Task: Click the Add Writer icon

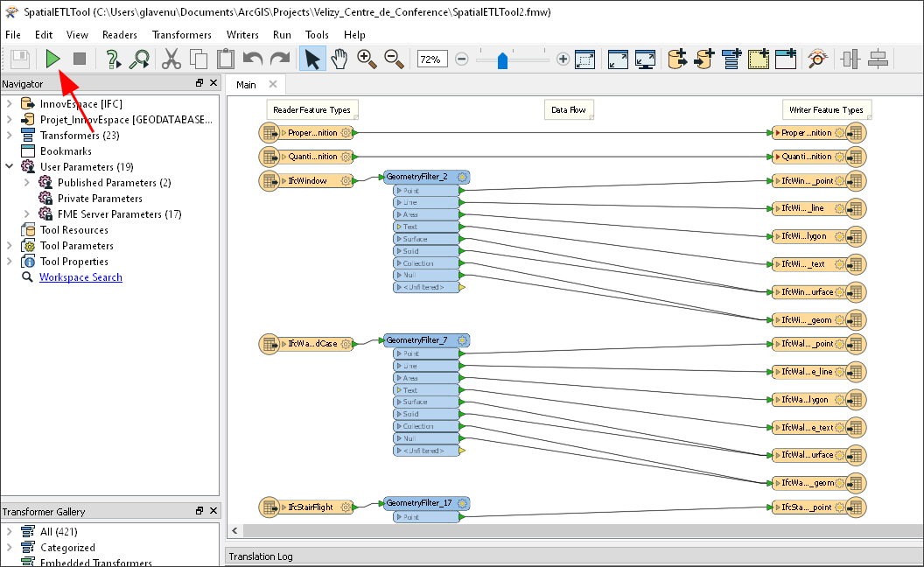Action: 704,59
